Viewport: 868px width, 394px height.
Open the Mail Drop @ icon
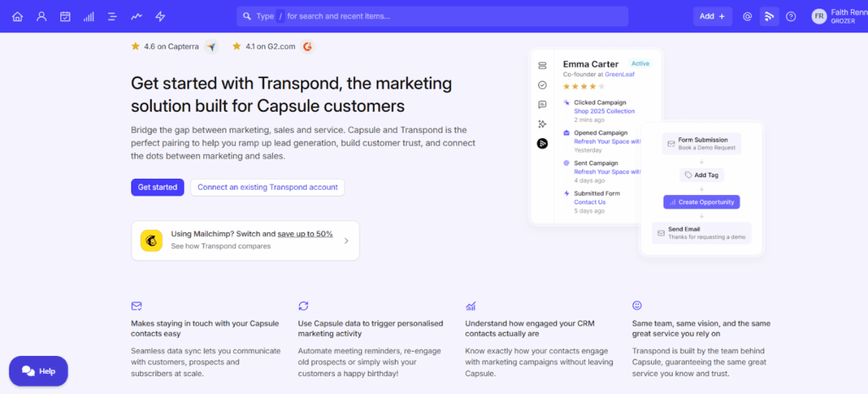[x=747, y=16]
